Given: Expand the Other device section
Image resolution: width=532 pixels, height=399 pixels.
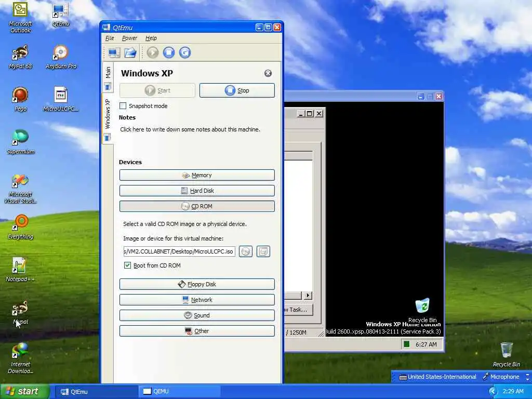Looking at the screenshot, I should tap(197, 331).
